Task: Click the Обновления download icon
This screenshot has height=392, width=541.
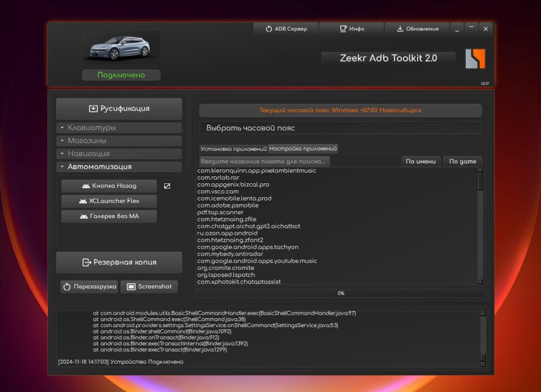Action: (x=400, y=28)
